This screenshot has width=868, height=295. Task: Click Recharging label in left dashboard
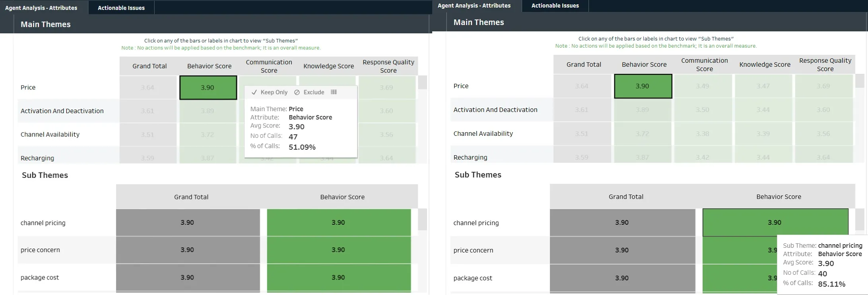coord(37,158)
